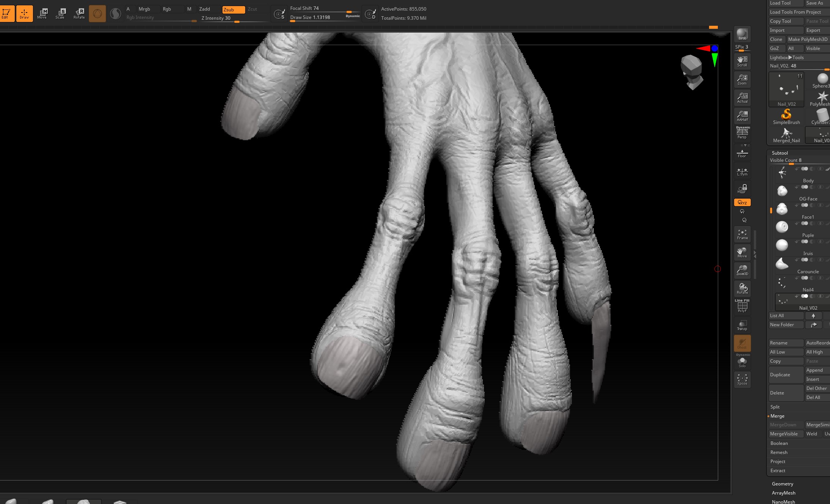Open the ArrayMesh menu
Viewport: 830px width, 504px height.
[783, 493]
